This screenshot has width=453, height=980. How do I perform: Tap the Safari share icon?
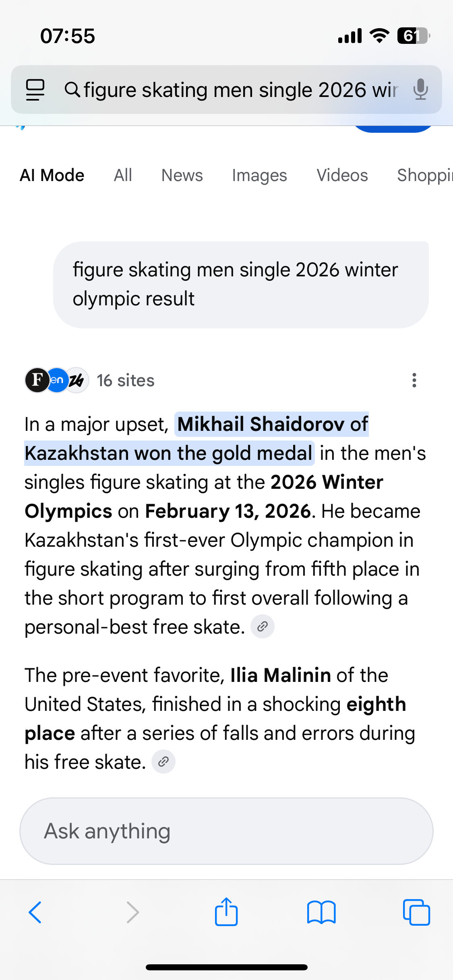pyautogui.click(x=226, y=912)
